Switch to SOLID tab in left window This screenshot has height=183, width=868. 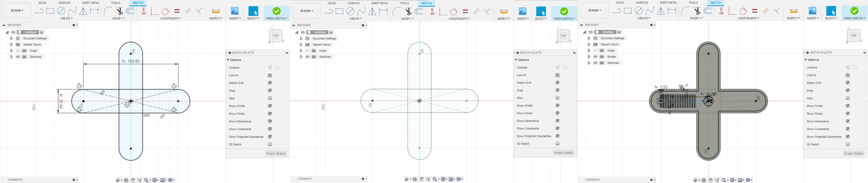[x=42, y=3]
